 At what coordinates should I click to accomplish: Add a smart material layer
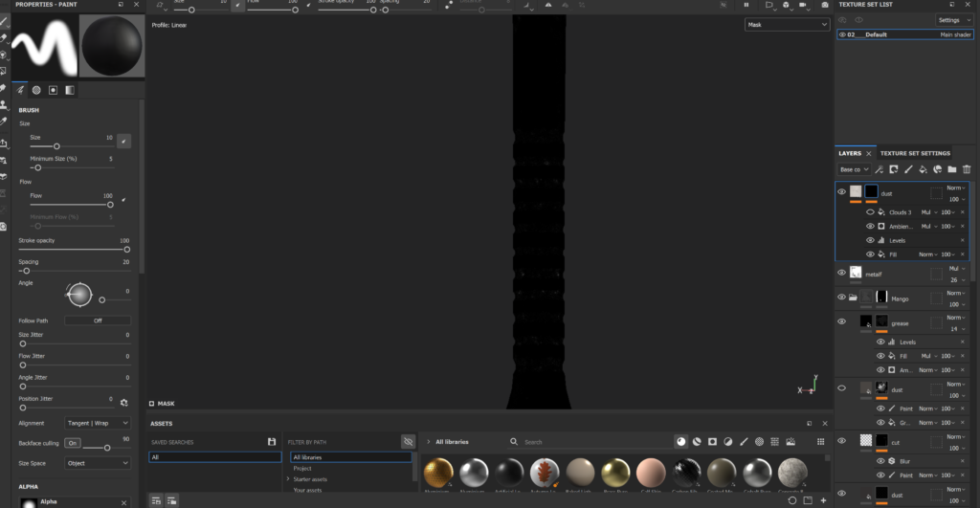click(x=937, y=169)
